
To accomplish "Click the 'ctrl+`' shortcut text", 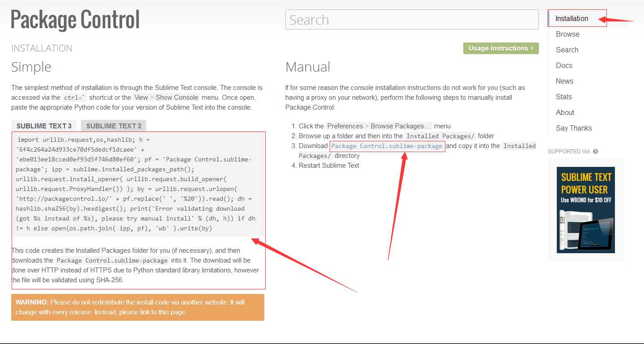I will click(x=75, y=98).
